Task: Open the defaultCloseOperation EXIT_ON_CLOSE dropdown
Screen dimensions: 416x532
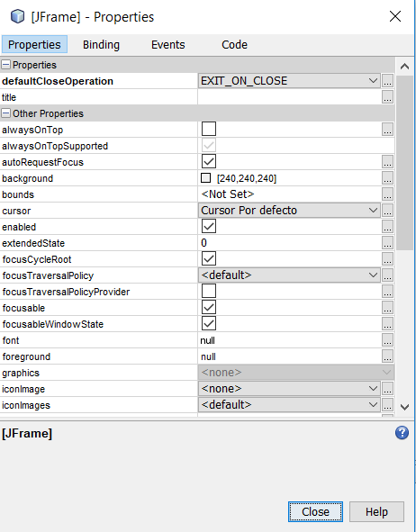Action: (x=289, y=81)
